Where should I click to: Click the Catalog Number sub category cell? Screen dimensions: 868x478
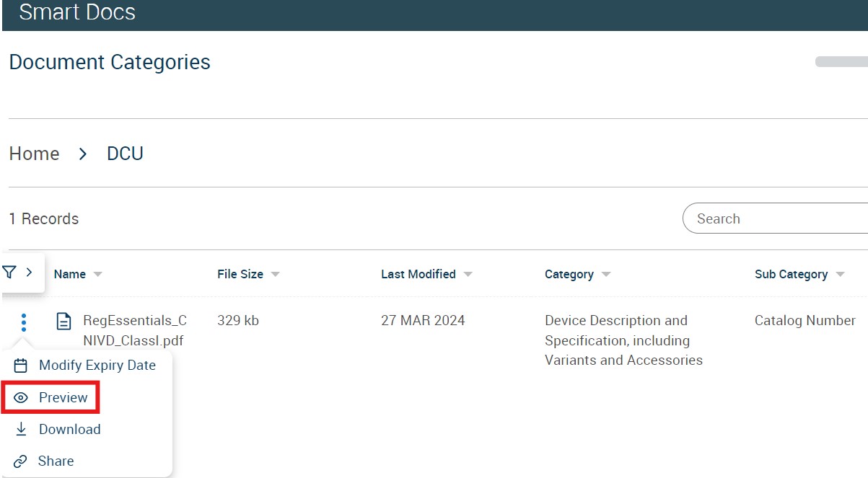pyautogui.click(x=805, y=321)
